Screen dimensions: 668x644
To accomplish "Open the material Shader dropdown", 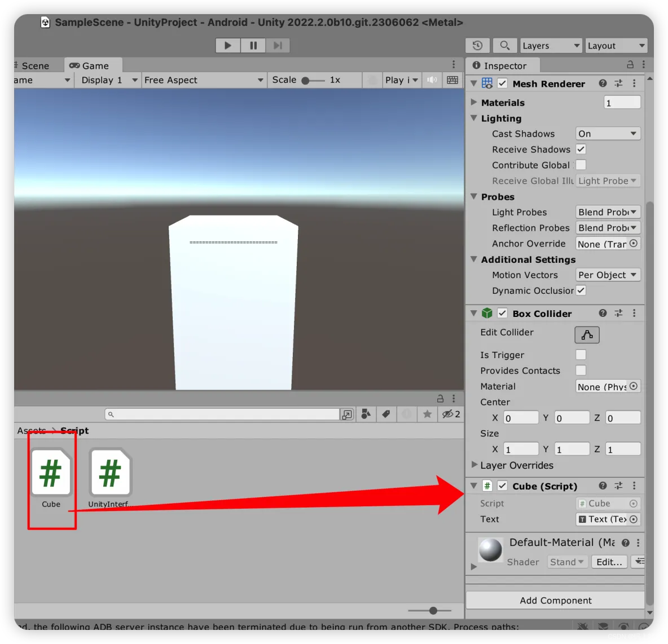I will 567,562.
